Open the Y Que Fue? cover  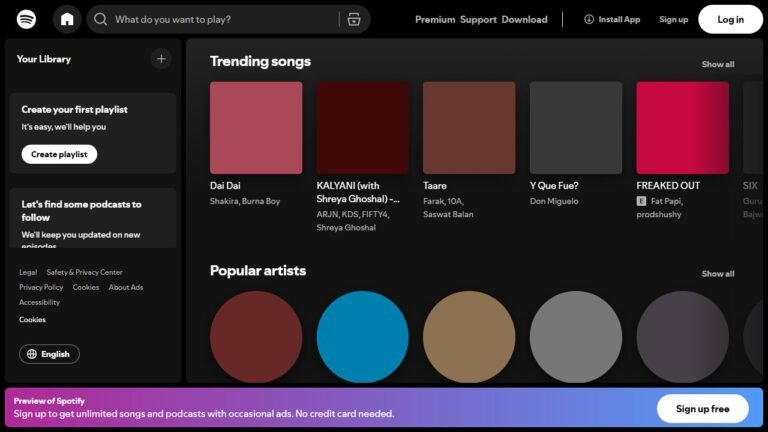pyautogui.click(x=576, y=128)
